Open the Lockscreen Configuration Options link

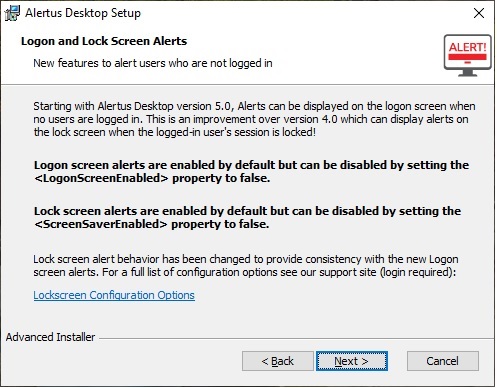tap(114, 295)
